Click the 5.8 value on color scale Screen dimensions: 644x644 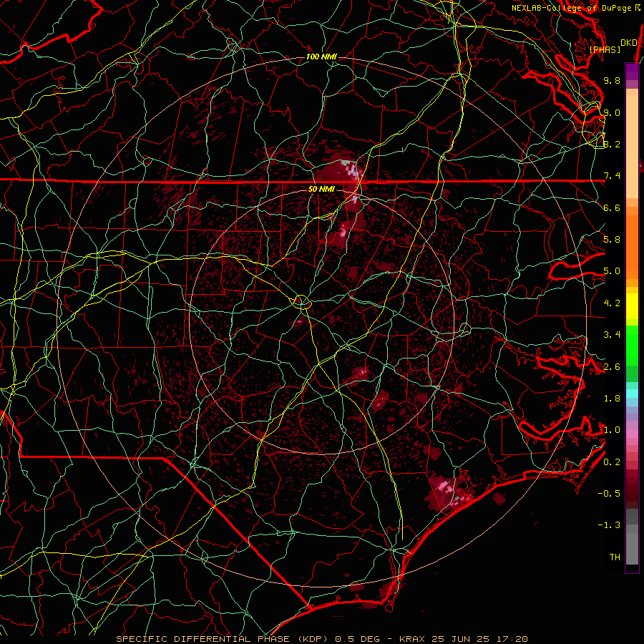pos(612,240)
